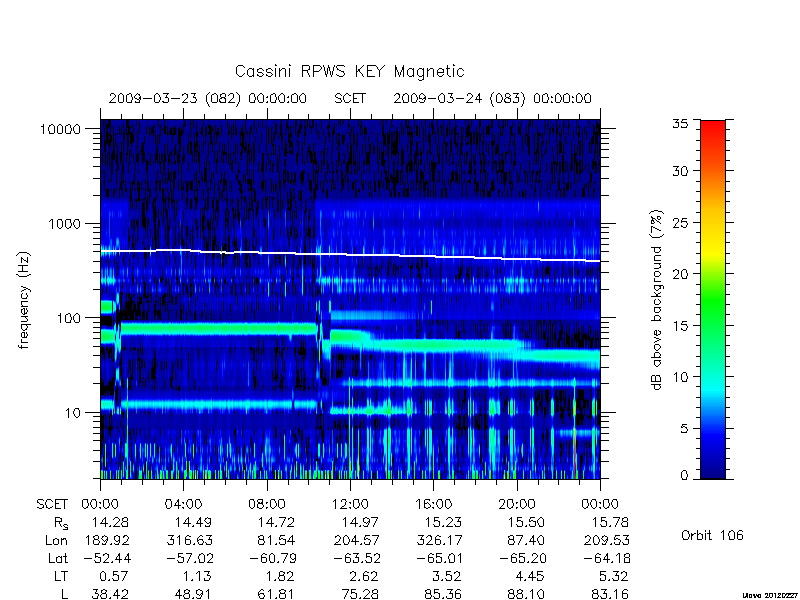Click the 10000 frequency tick label
Viewport: 800px width, 600px height.
tap(60, 129)
